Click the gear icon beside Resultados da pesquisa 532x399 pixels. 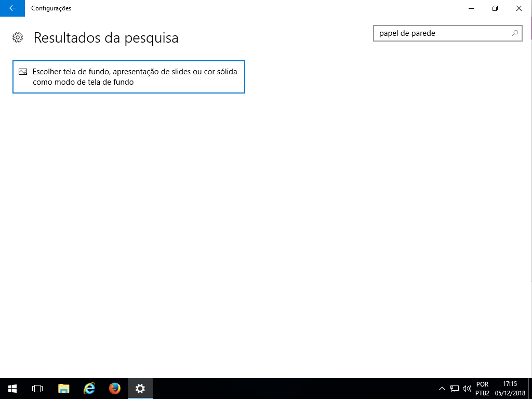18,37
